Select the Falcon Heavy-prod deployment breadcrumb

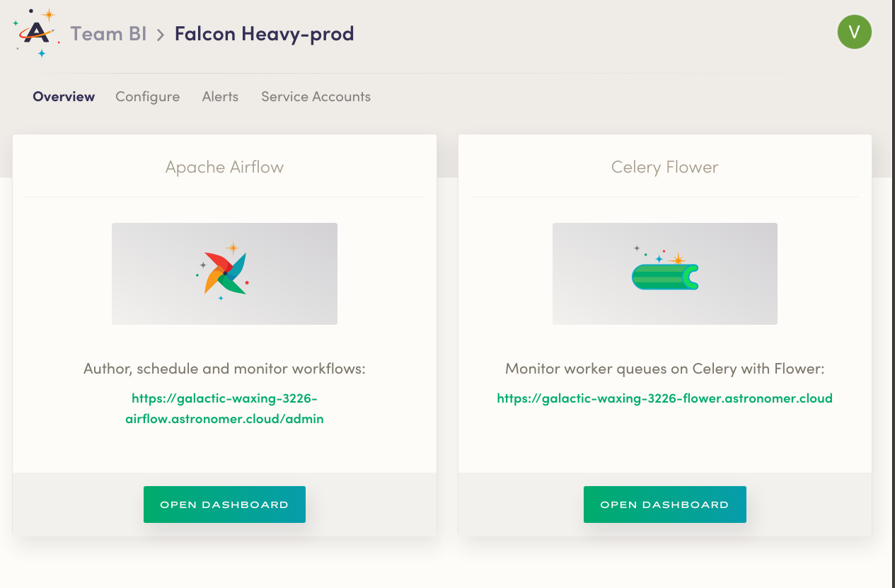pyautogui.click(x=264, y=33)
